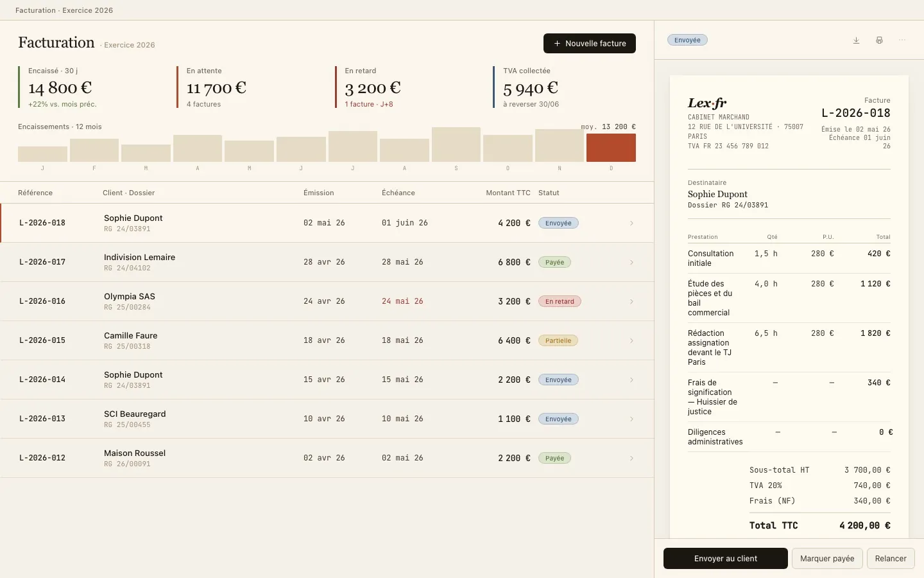
Task: Click Diligences administratives line item
Action: pos(715,437)
